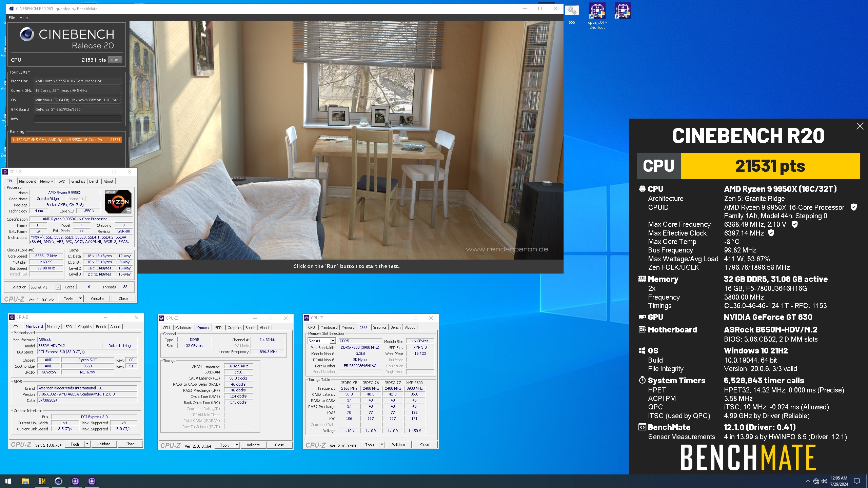Open Memory tab in CPU-Z SPD window
The image size is (868, 488).
(348, 327)
